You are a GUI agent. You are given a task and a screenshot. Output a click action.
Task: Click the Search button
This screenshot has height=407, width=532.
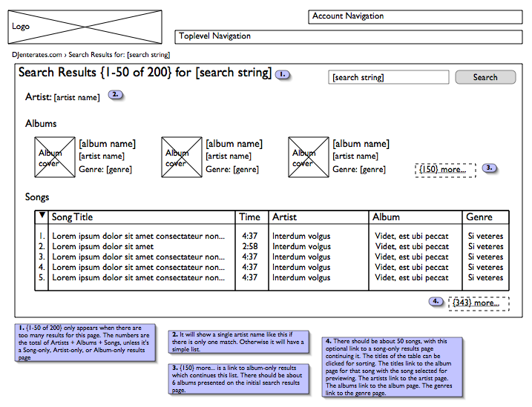pos(485,77)
